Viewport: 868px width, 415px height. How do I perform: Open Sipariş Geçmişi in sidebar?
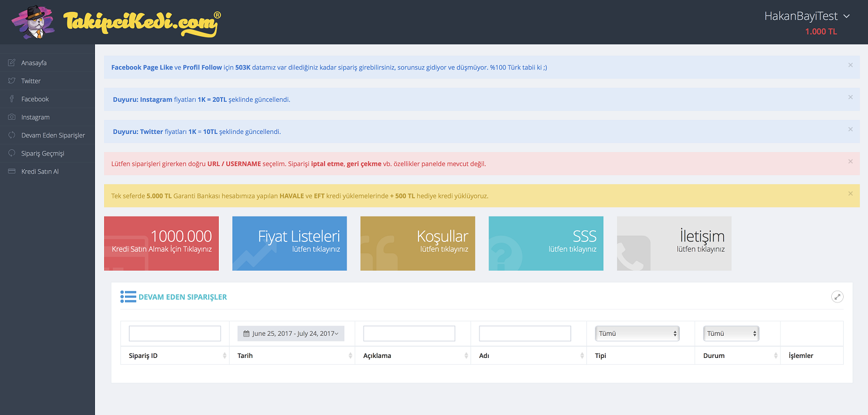pyautogui.click(x=47, y=153)
